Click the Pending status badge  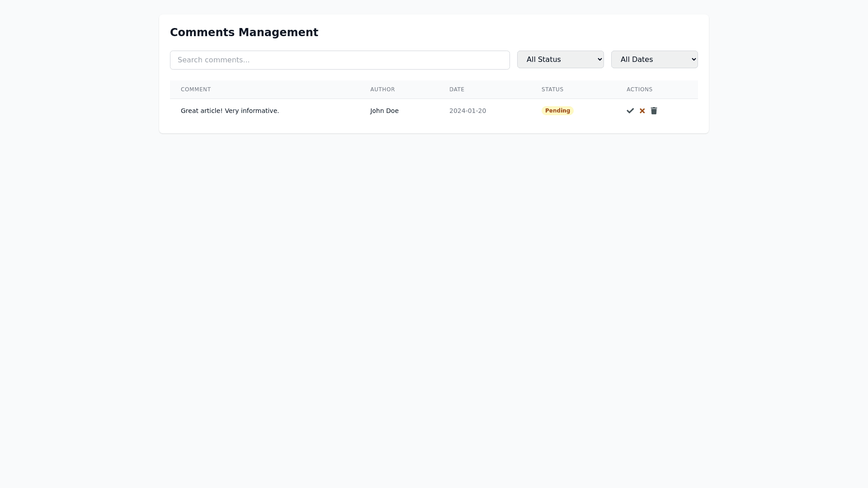point(557,110)
